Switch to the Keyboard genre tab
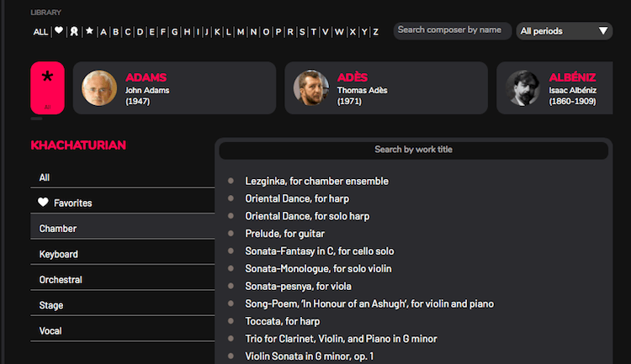The height and width of the screenshot is (364, 631). [122, 254]
